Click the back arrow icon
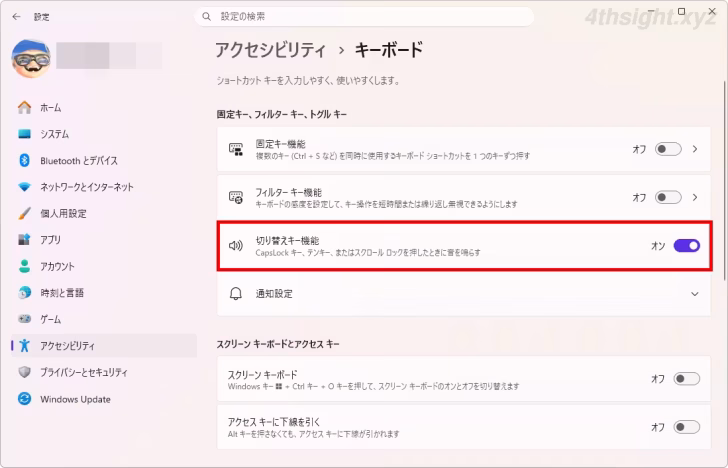Viewport: 728px width, 468px height. (17, 17)
